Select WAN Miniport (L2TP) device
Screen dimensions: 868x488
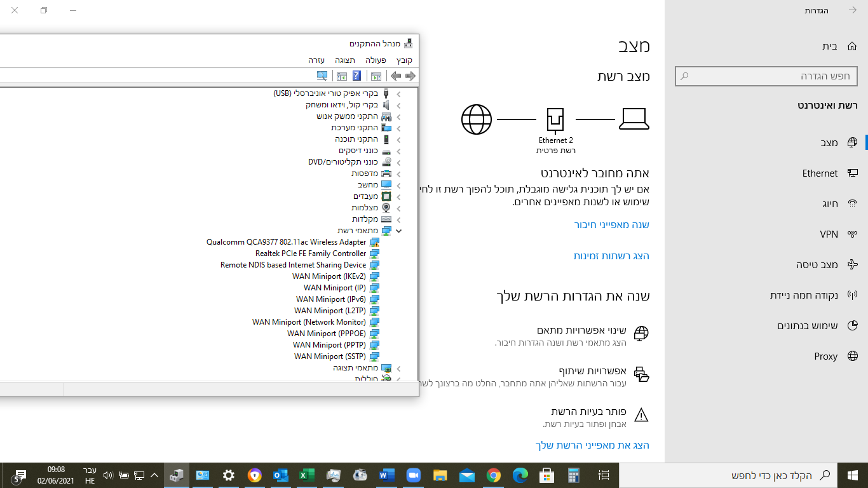coord(330,311)
